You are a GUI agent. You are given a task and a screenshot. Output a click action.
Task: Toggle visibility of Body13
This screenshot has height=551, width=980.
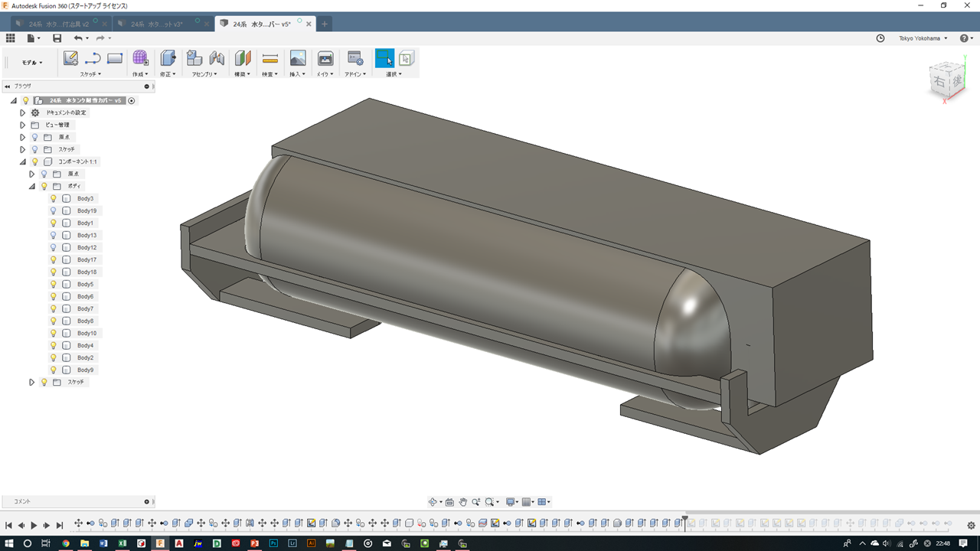tap(54, 235)
